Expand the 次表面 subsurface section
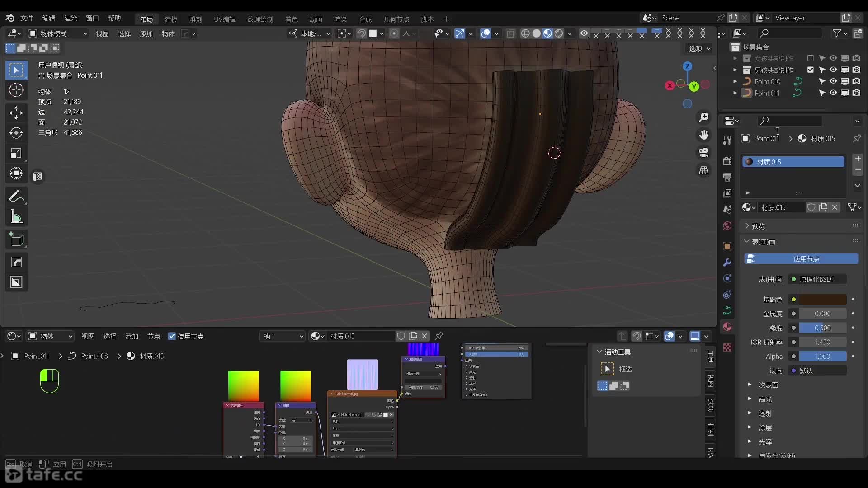The height and width of the screenshot is (488, 868). pyautogui.click(x=768, y=385)
